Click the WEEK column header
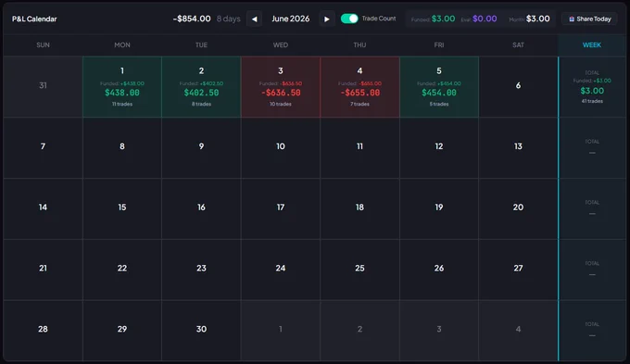The height and width of the screenshot is (364, 630). tap(592, 45)
